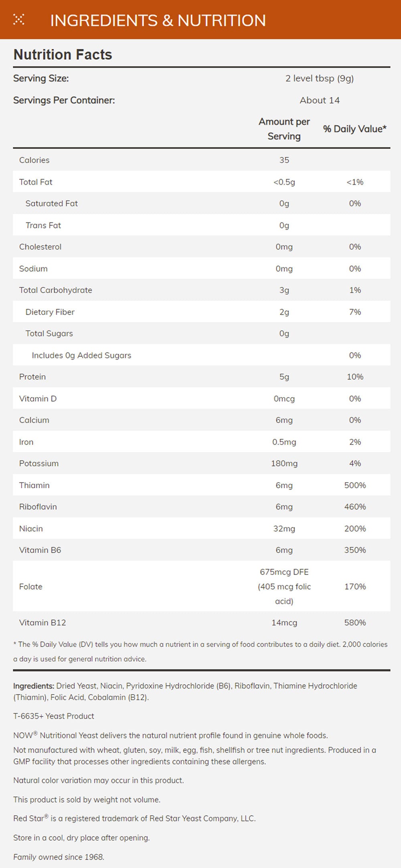
Task: Click the Vitamin B12 row label
Action: [43, 623]
